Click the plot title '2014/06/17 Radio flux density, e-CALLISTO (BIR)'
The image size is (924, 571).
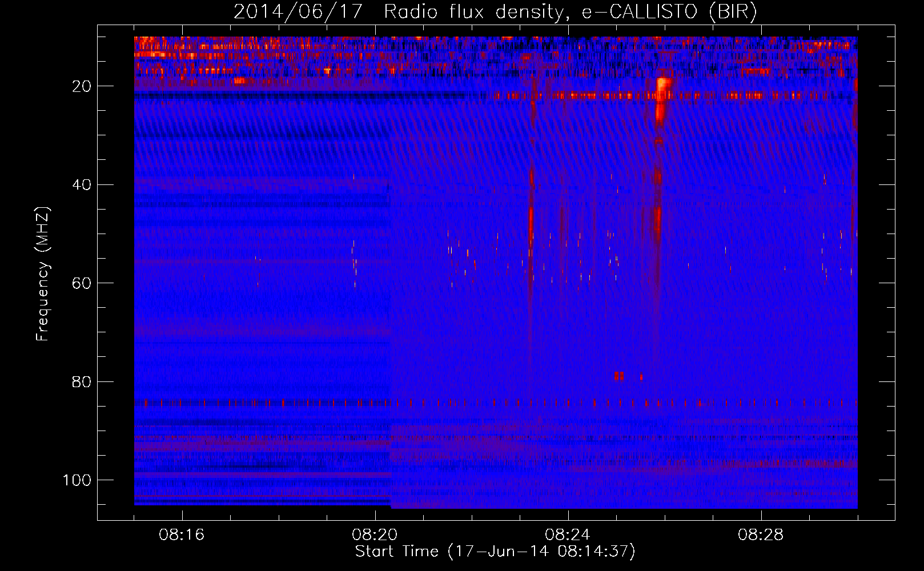click(x=495, y=11)
